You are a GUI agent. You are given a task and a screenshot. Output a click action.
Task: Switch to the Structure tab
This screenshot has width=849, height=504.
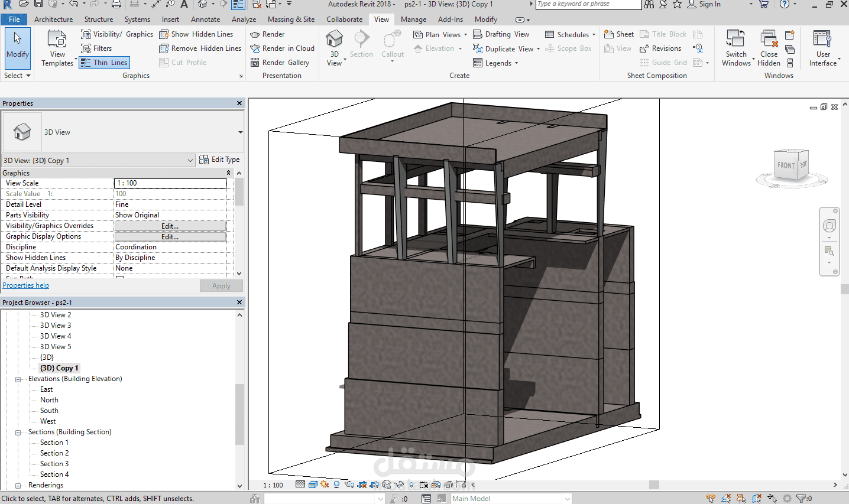pyautogui.click(x=99, y=19)
